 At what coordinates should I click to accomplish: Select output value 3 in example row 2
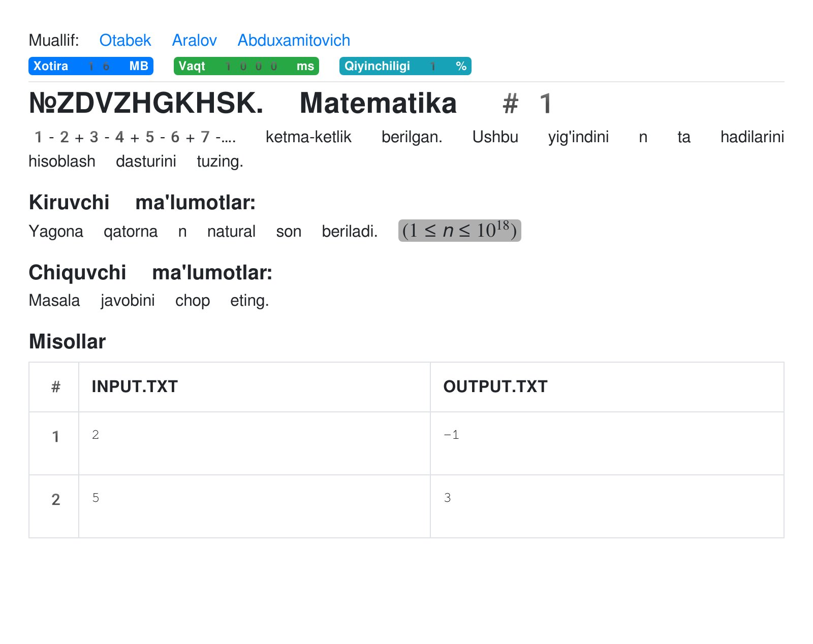[x=447, y=498]
